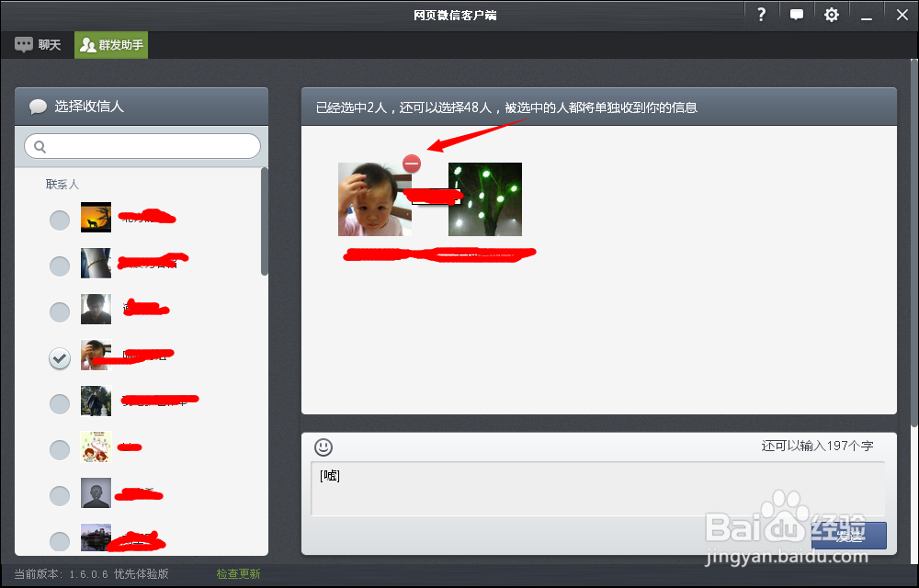Switch to the 聊天 tab
Image resolution: width=919 pixels, height=588 pixels.
(x=37, y=43)
